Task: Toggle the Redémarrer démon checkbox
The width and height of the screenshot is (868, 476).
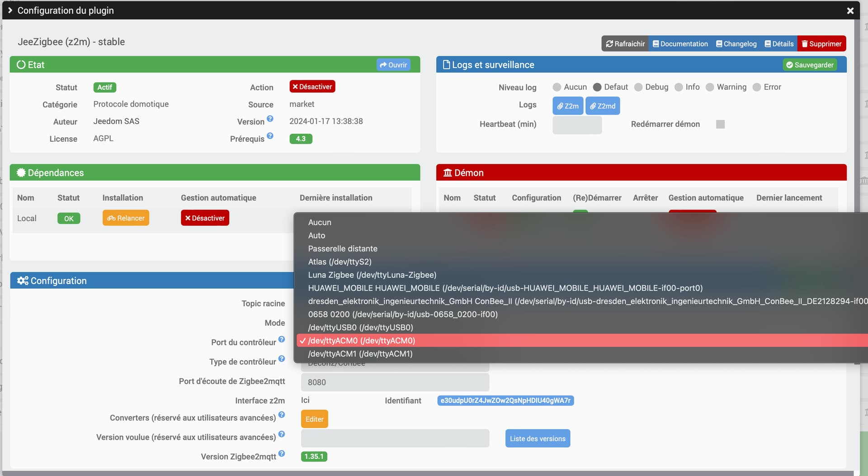Action: 721,124
